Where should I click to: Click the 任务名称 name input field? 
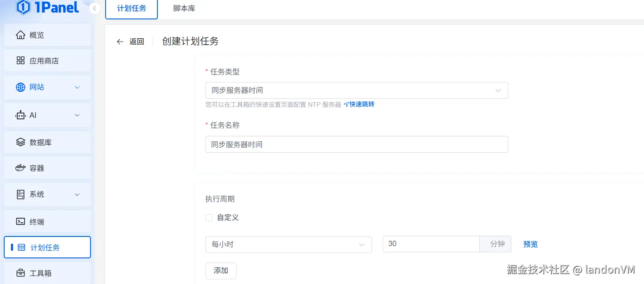(357, 144)
